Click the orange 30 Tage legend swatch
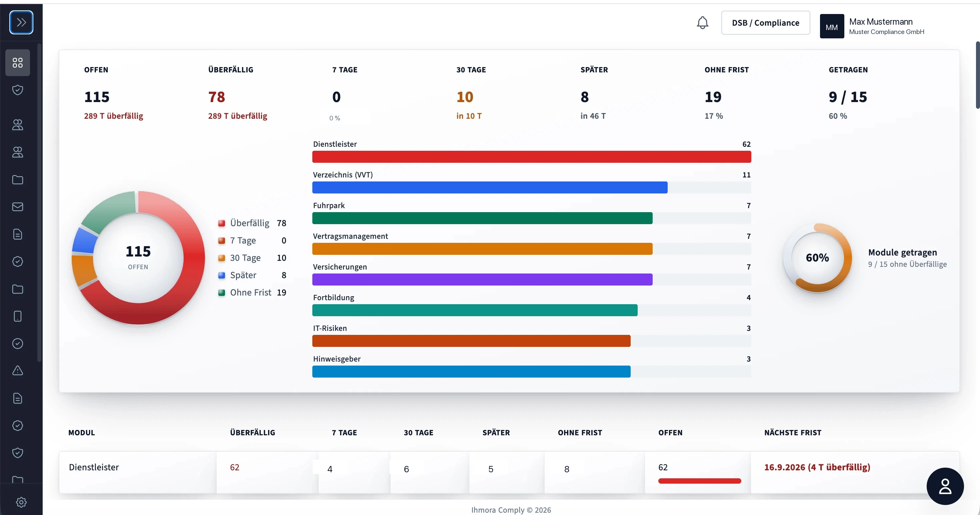Screen dimensions: 980x515 pos(221,258)
